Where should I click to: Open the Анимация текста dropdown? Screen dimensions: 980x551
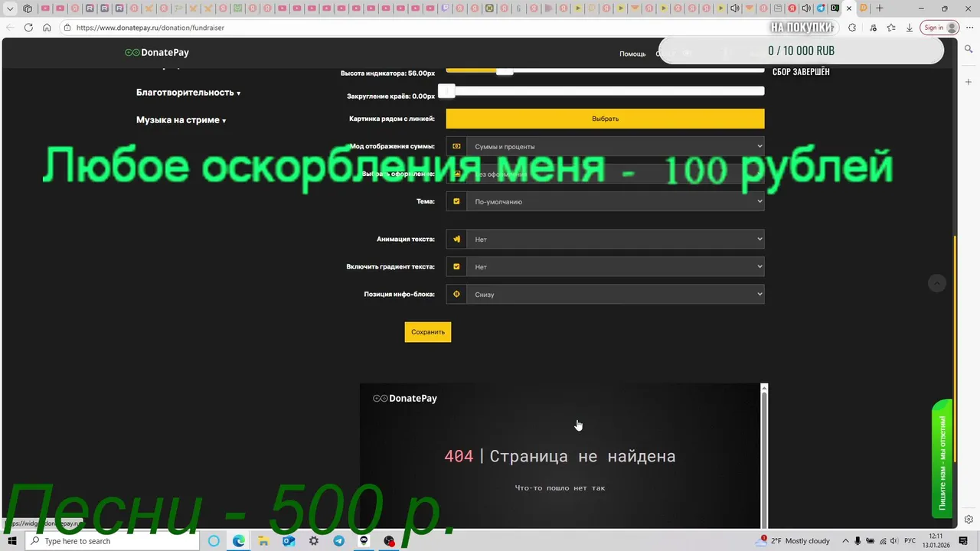point(616,239)
